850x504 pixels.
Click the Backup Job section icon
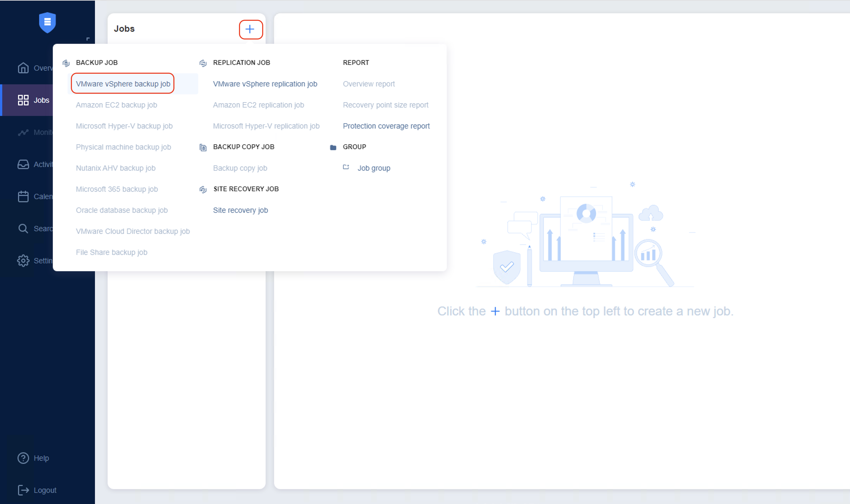point(66,63)
